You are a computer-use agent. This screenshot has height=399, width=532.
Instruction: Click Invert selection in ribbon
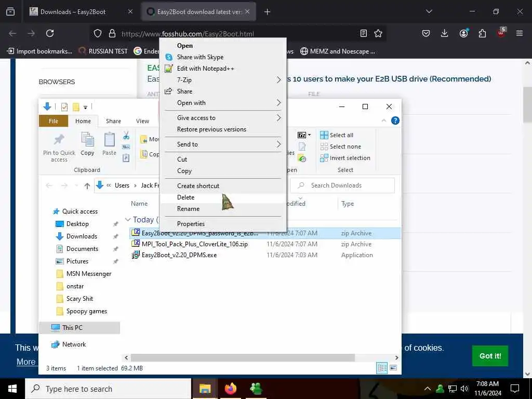pyautogui.click(x=345, y=158)
